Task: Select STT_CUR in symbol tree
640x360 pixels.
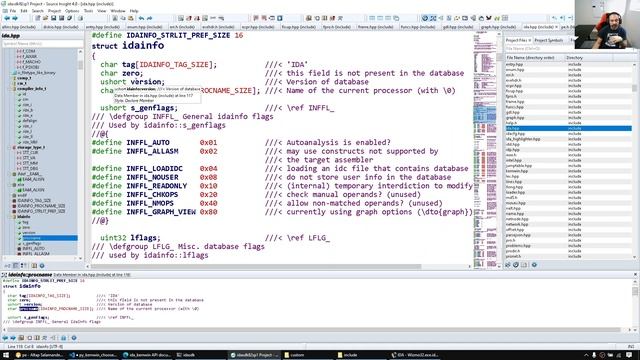Action: pos(30,153)
